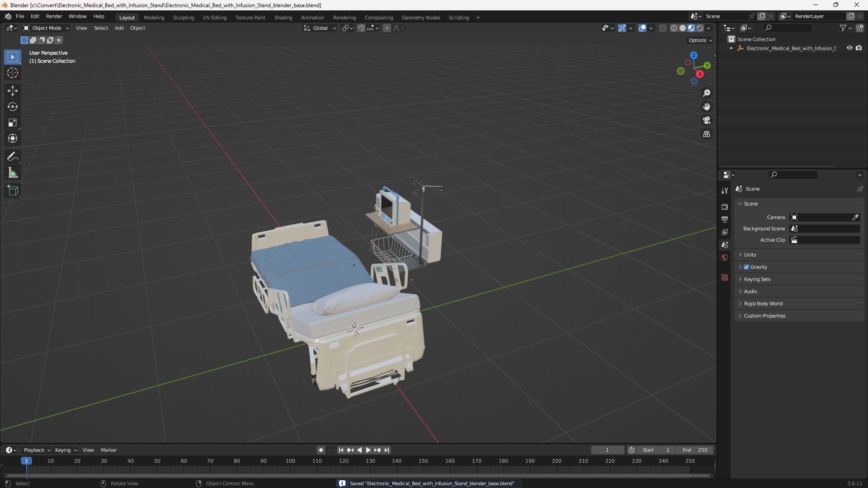Click the pan hand viewport icon
The image size is (868, 488).
tap(707, 107)
